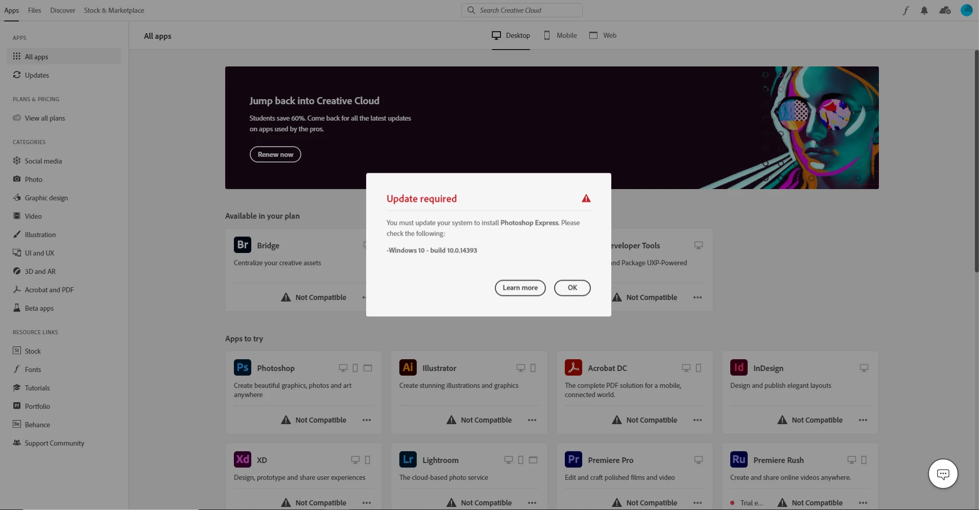Open the cloud sync status icon
Viewport: 980px width, 510px height.
pyautogui.click(x=945, y=10)
